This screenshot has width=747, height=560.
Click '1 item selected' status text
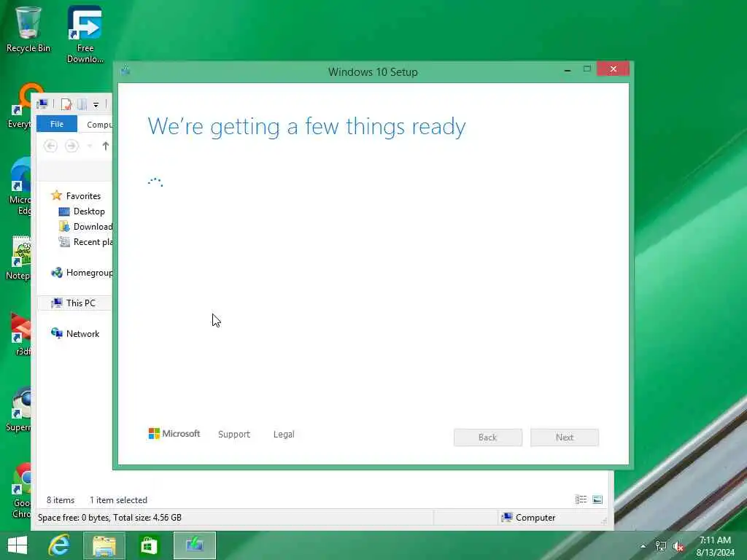pos(119,500)
